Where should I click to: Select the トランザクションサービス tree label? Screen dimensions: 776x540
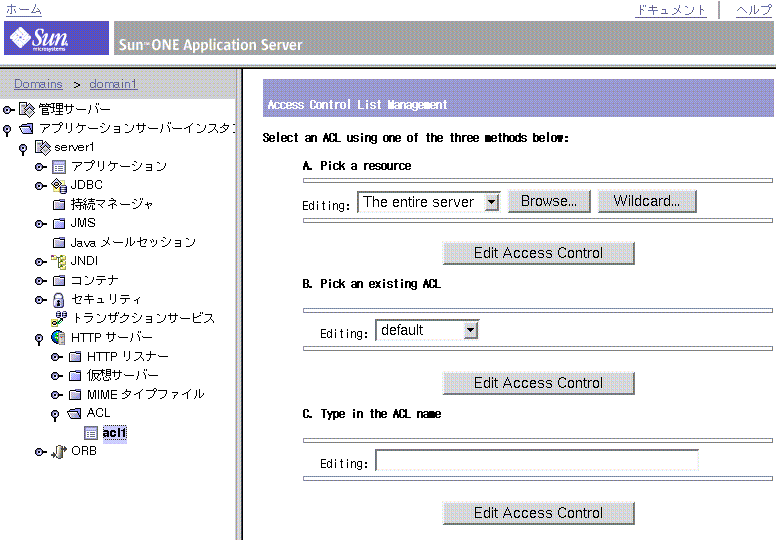(x=144, y=318)
